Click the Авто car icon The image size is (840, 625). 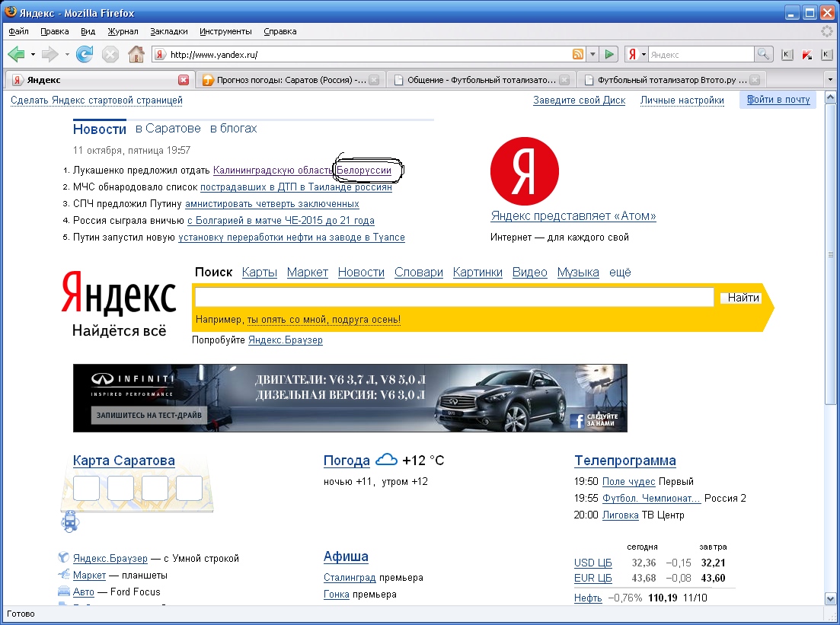pyautogui.click(x=64, y=592)
